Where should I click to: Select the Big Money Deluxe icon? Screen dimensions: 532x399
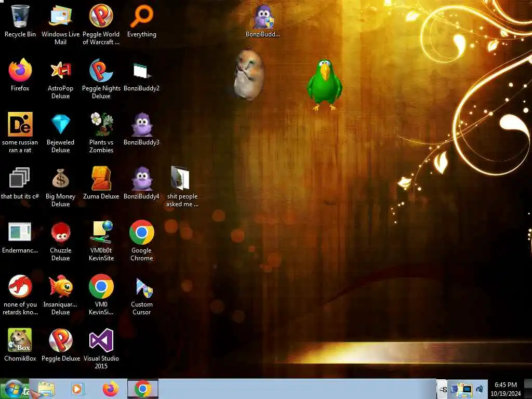(x=60, y=187)
